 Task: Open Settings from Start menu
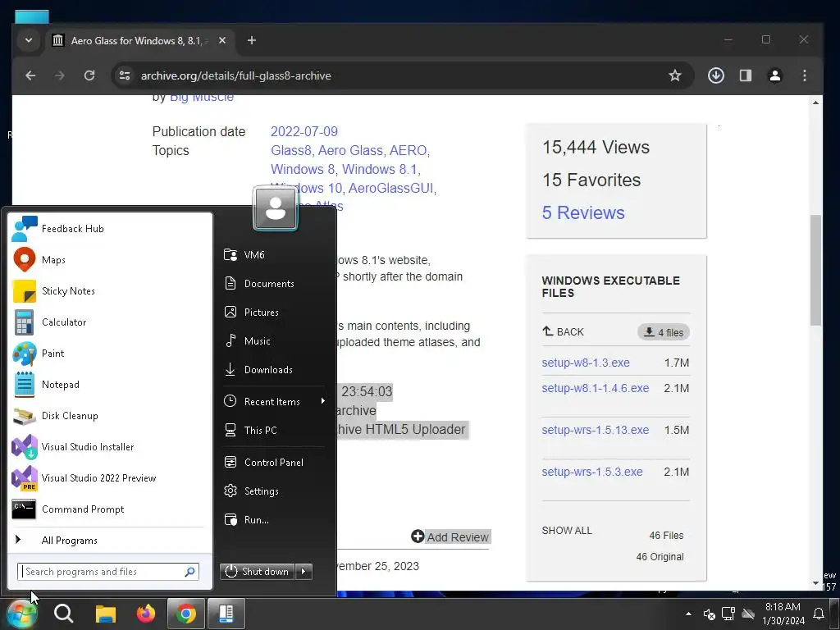[275, 491]
